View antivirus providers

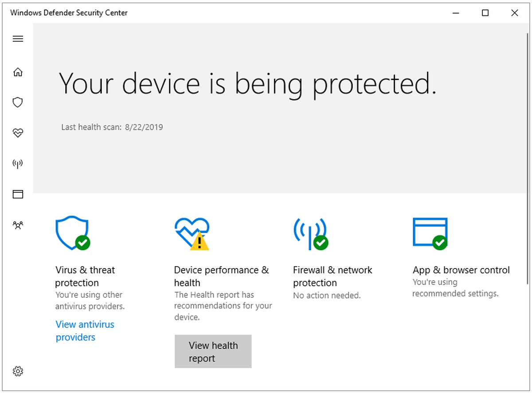click(x=85, y=331)
